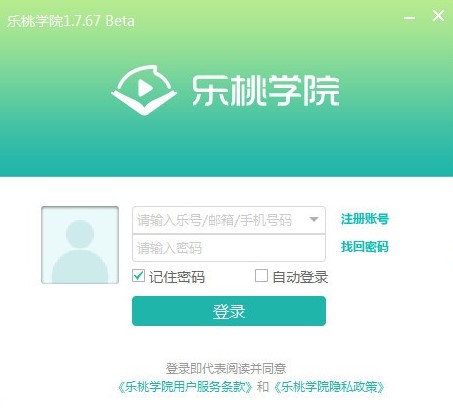Screen dimensions: 453x412
Task: Minimize the 乐桃学院 login window
Action: click(409, 18)
